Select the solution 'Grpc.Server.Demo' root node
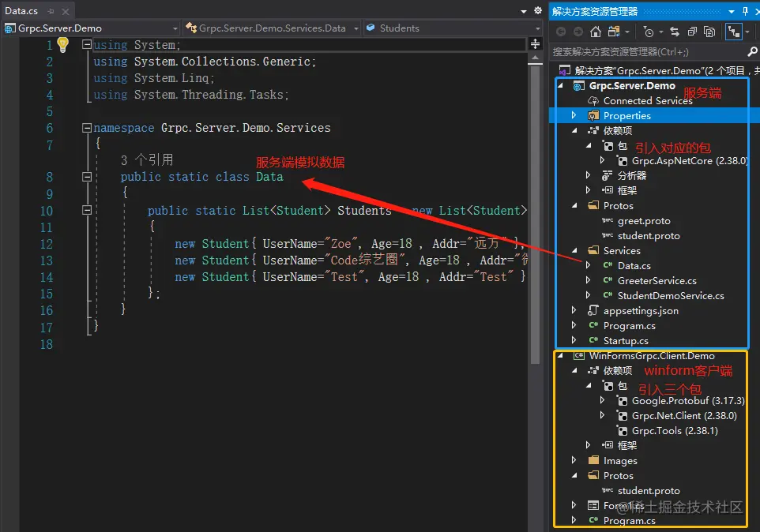Viewport: 760px width, 532px height. coord(659,71)
